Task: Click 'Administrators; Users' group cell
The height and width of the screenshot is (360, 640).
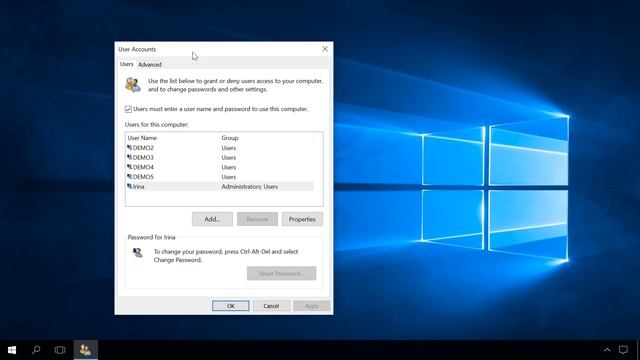Action: (x=250, y=187)
